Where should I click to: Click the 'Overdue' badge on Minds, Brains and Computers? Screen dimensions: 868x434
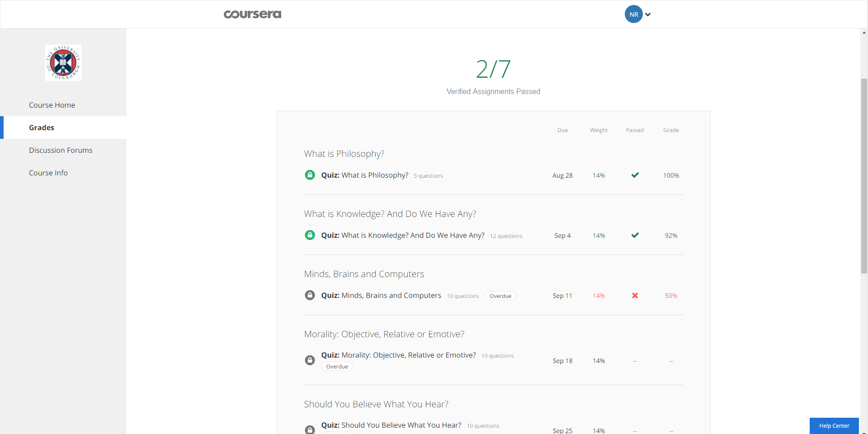click(x=500, y=296)
